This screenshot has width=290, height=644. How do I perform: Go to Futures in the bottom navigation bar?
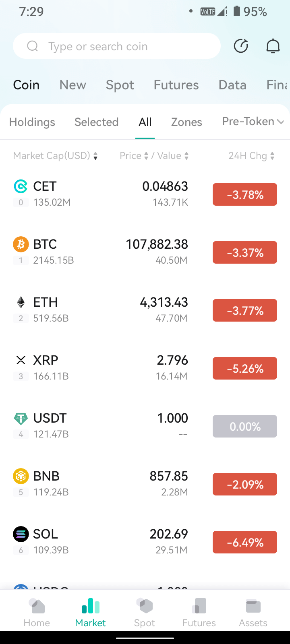click(199, 612)
